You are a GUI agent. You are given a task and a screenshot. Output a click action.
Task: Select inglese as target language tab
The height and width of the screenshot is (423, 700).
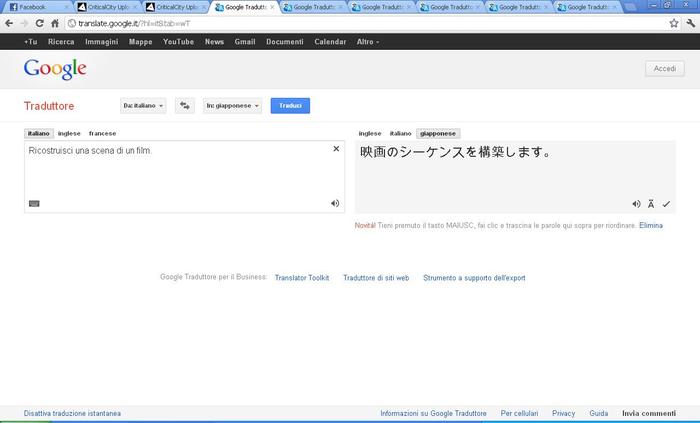point(370,133)
